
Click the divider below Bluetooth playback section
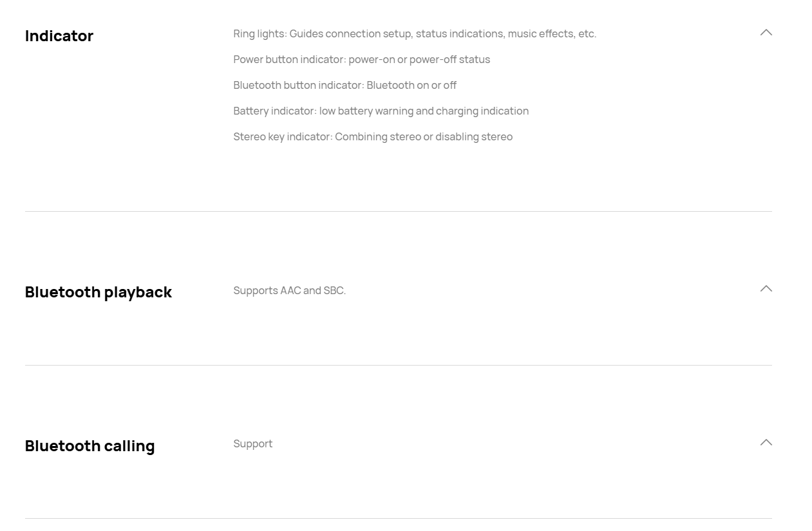pos(399,365)
